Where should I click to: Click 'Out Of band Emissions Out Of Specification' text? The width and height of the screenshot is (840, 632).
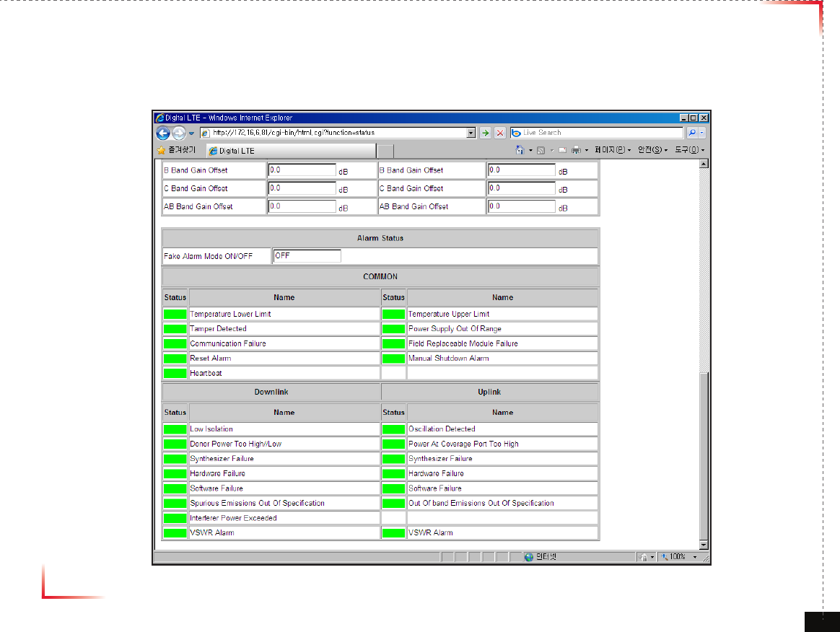tap(481, 504)
